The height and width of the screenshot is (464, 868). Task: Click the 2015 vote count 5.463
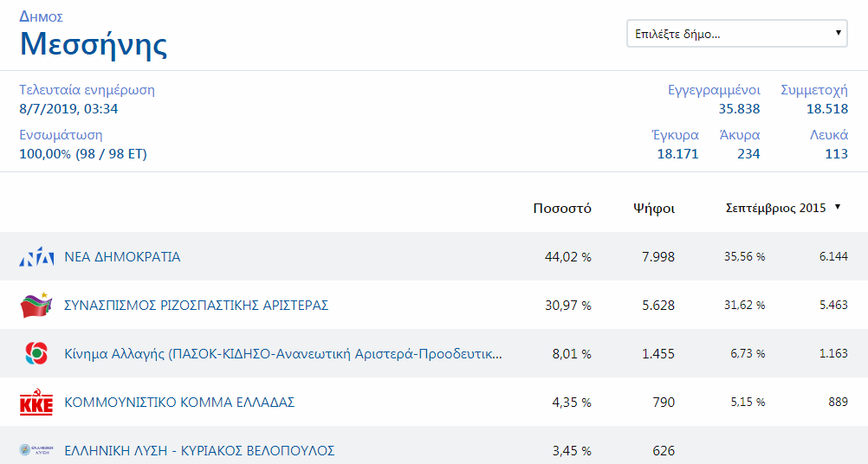click(x=833, y=305)
